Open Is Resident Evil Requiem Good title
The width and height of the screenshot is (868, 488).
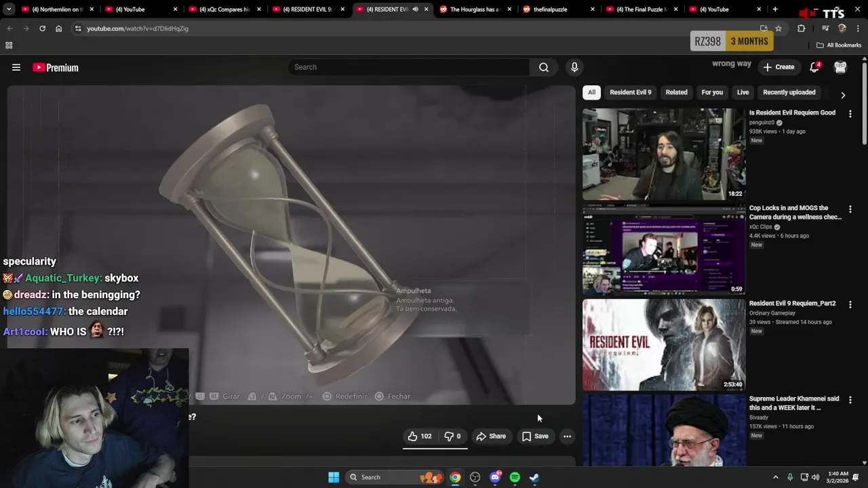(x=792, y=113)
